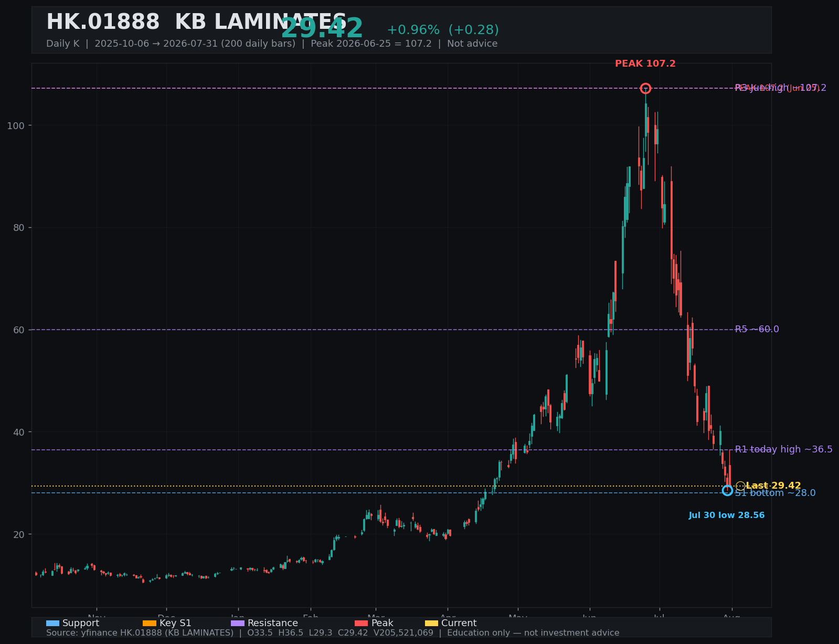
Task: Click 'Education only — not investment advice' footer text
Action: [x=533, y=633]
